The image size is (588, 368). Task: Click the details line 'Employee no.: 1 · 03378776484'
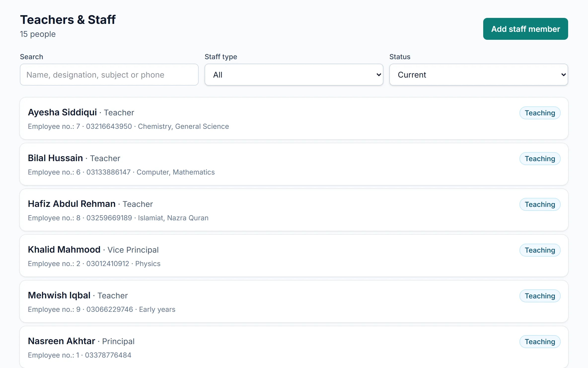point(79,355)
